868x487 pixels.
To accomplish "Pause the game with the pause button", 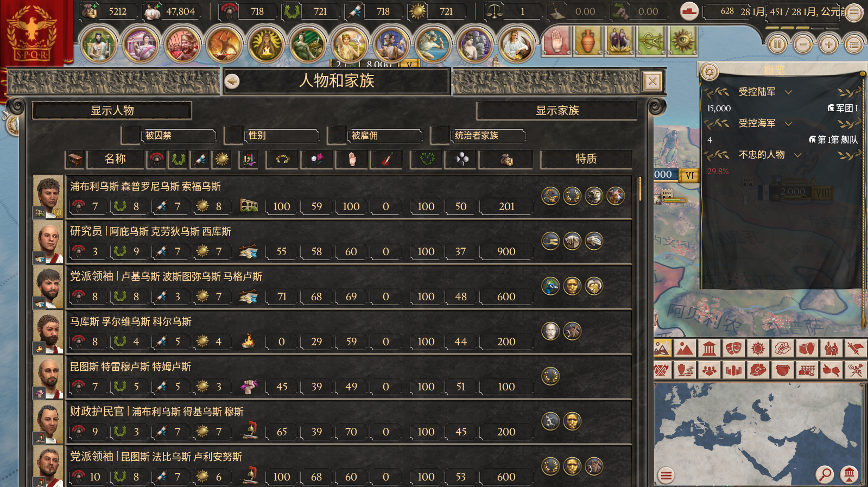I will click(x=777, y=44).
